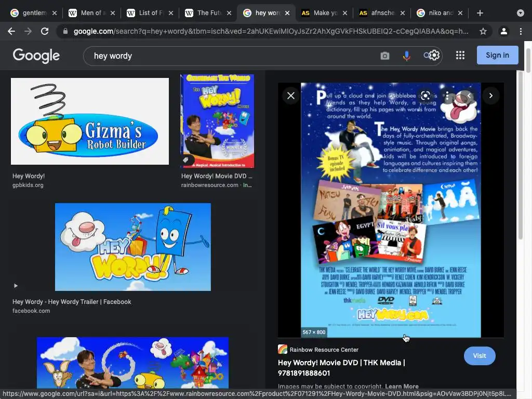Viewport: 532px width, 399px height.
Task: Close the 'gentlem' tab
Action: pos(55,13)
